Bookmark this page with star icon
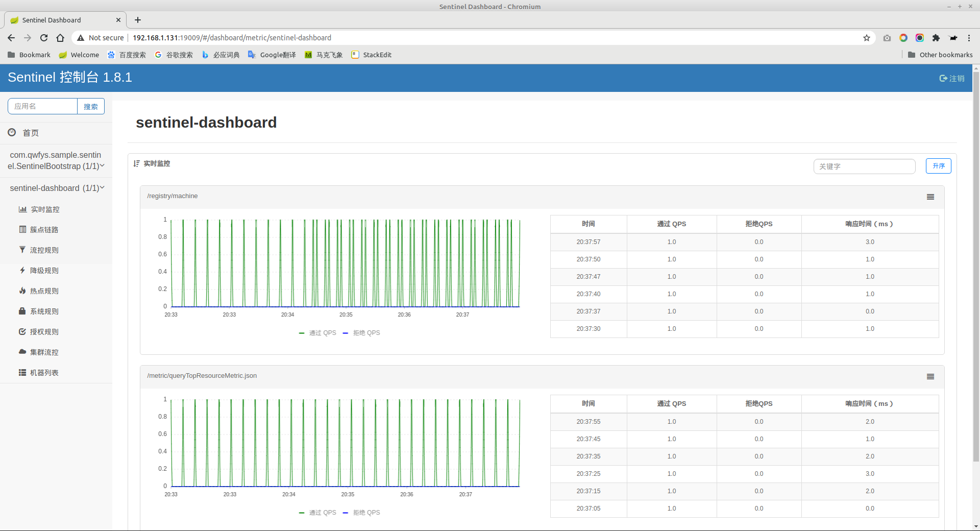This screenshot has height=531, width=980. tap(867, 38)
